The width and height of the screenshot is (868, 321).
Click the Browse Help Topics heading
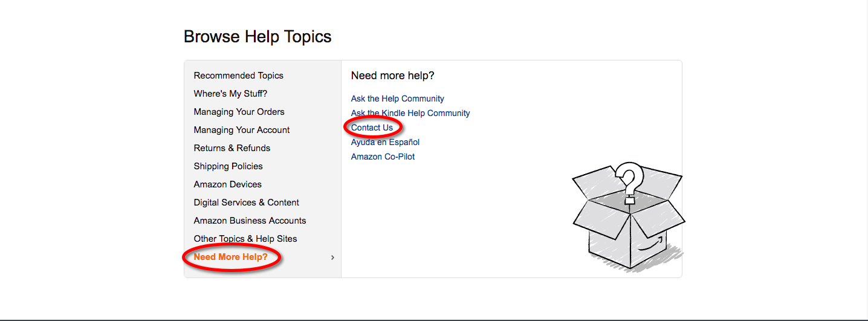pos(257,37)
